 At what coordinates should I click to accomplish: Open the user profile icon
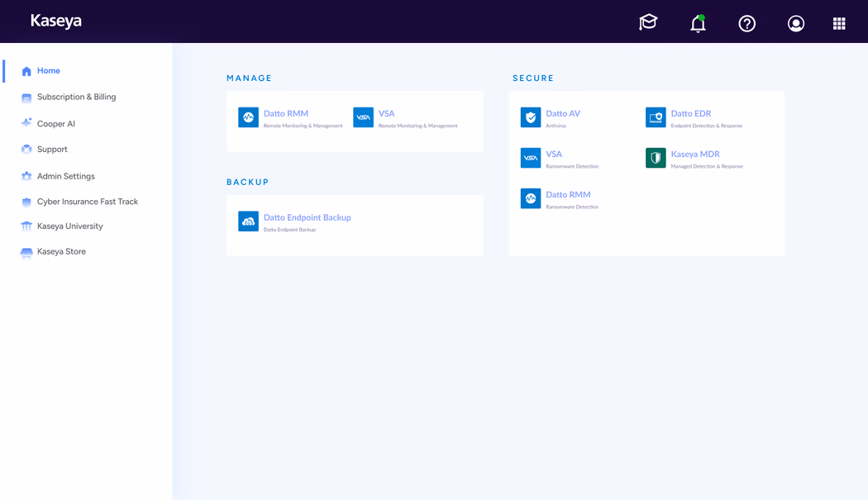click(x=796, y=23)
